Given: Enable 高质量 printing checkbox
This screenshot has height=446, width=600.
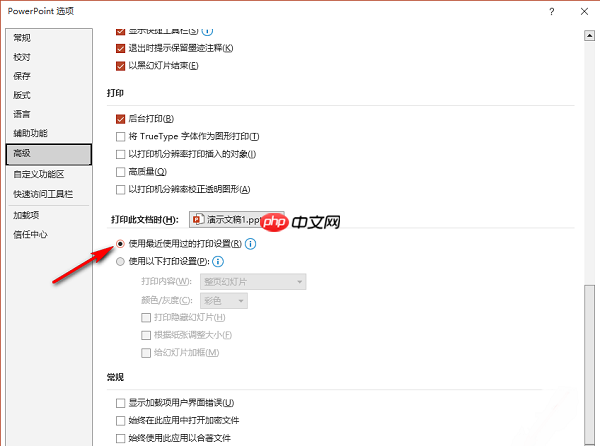Looking at the screenshot, I should point(121,172).
